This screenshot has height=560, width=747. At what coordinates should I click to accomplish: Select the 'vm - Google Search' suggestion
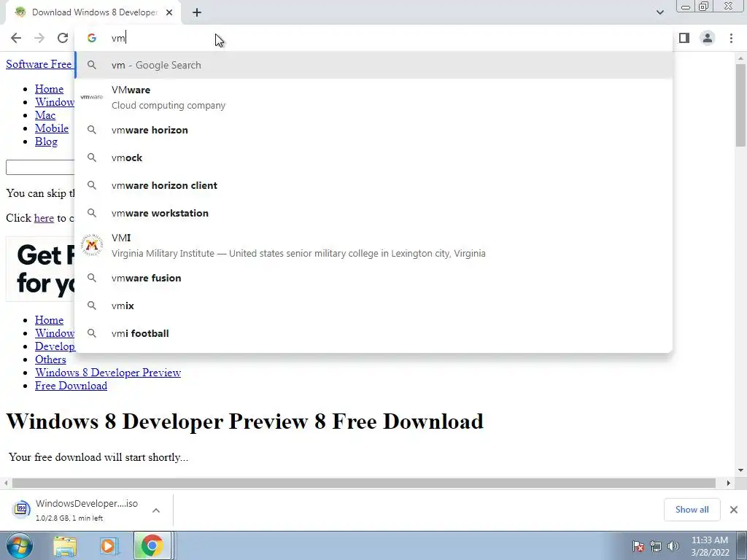point(374,65)
